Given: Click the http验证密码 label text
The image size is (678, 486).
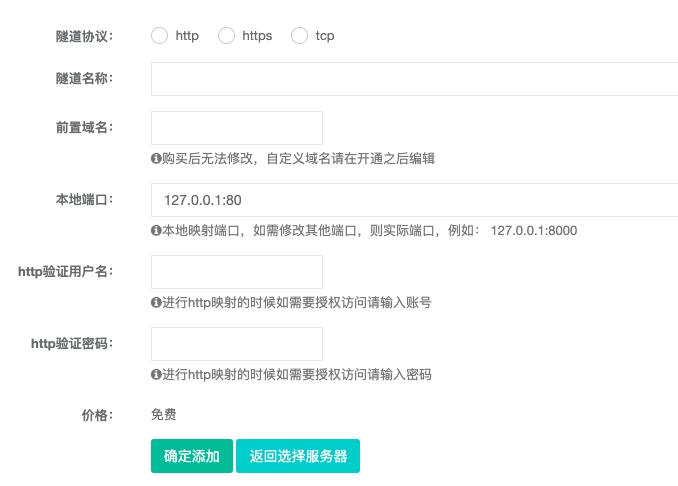Looking at the screenshot, I should (x=71, y=343).
